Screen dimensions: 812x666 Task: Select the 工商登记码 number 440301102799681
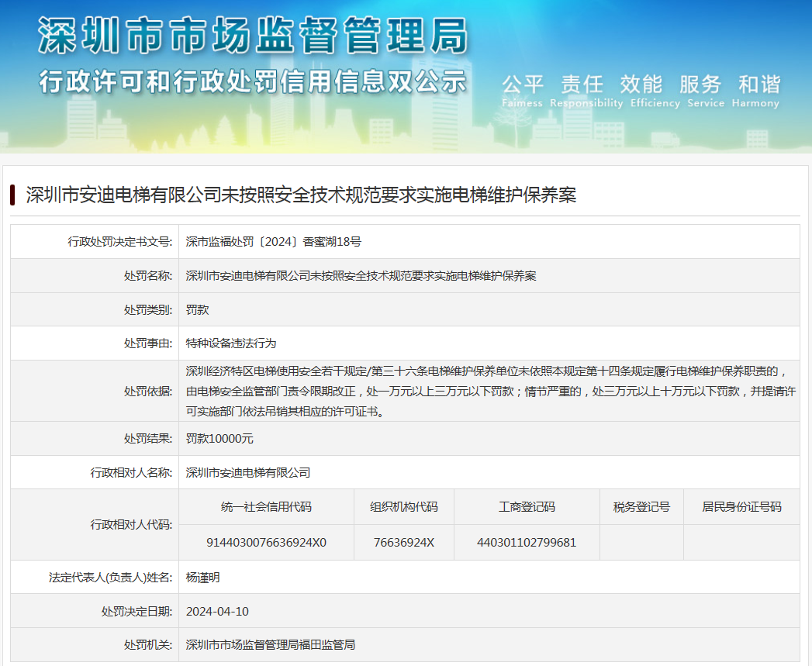[527, 542]
